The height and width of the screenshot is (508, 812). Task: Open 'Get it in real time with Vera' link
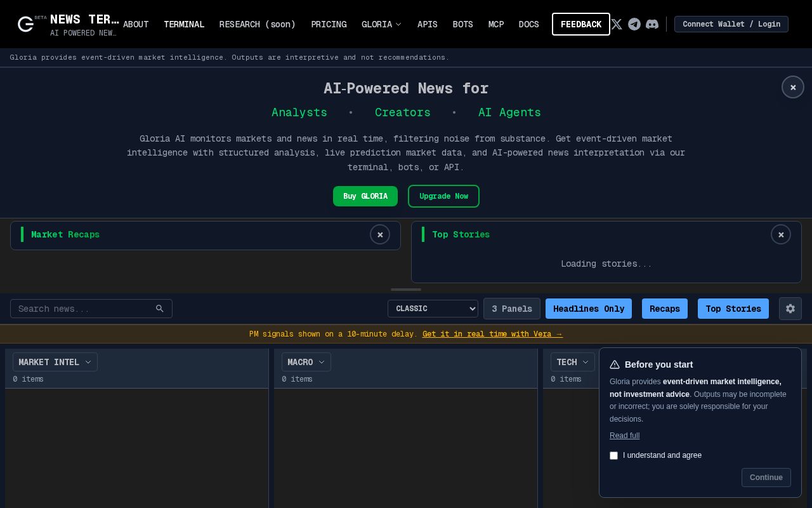click(492, 334)
